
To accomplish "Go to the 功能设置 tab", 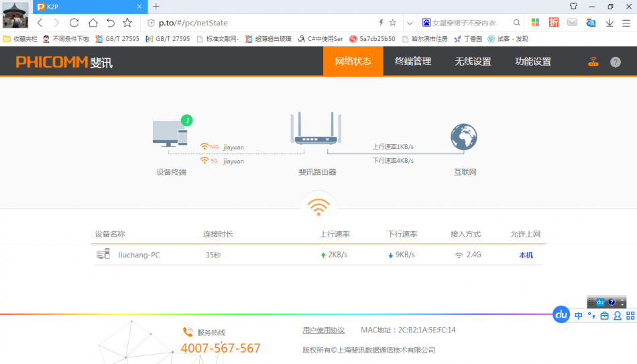I will (x=533, y=62).
